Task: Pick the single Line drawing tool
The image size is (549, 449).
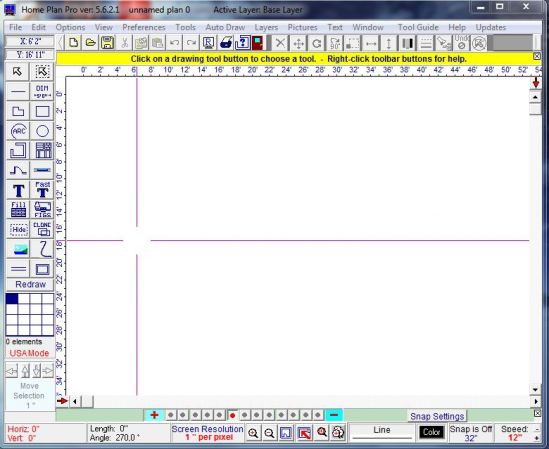Action: [x=18, y=91]
